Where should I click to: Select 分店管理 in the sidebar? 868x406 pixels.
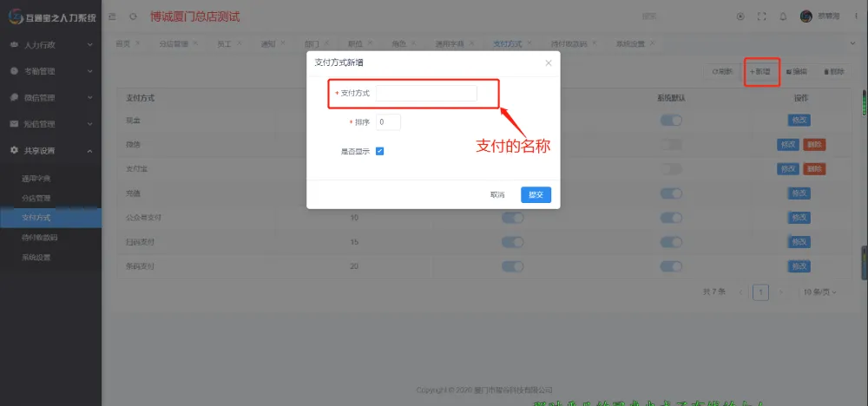[x=36, y=198]
